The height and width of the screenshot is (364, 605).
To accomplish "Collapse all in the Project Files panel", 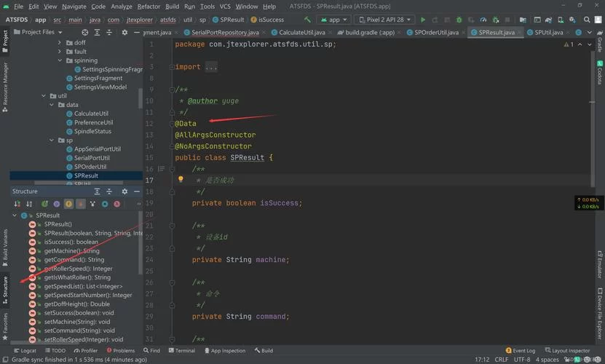I will (109, 33).
